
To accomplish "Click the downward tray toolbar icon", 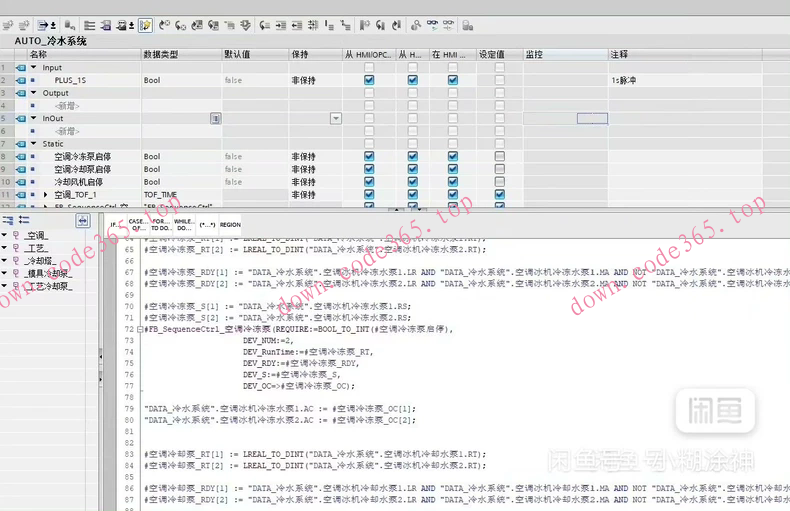I will [245, 25].
